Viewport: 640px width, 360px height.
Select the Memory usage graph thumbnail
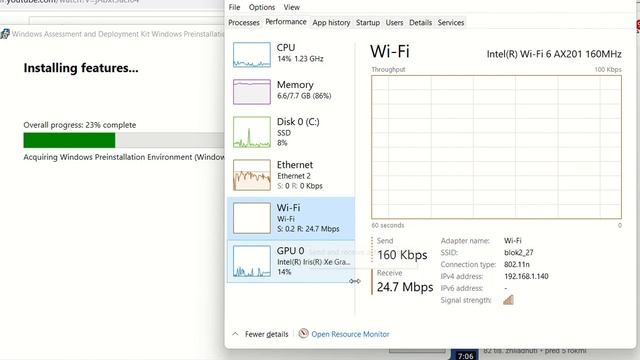pyautogui.click(x=252, y=92)
